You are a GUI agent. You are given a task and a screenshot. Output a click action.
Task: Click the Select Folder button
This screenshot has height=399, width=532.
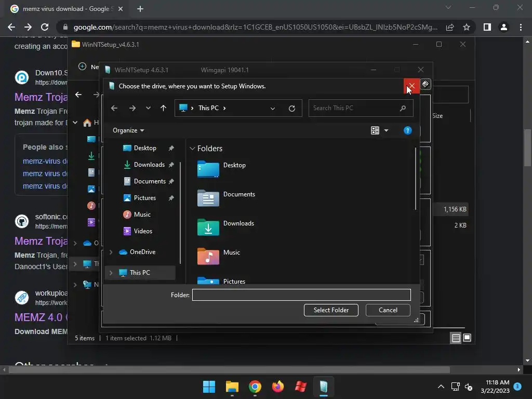[x=331, y=310]
